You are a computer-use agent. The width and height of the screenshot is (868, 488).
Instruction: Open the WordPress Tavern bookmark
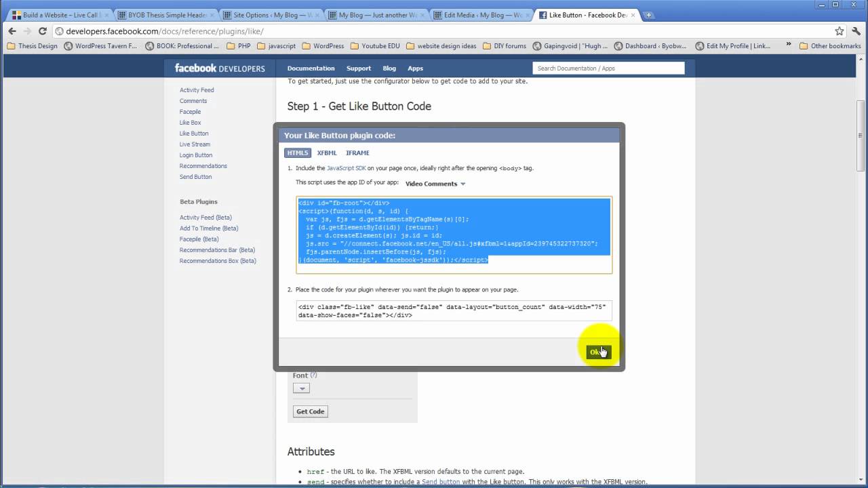[x=100, y=46]
